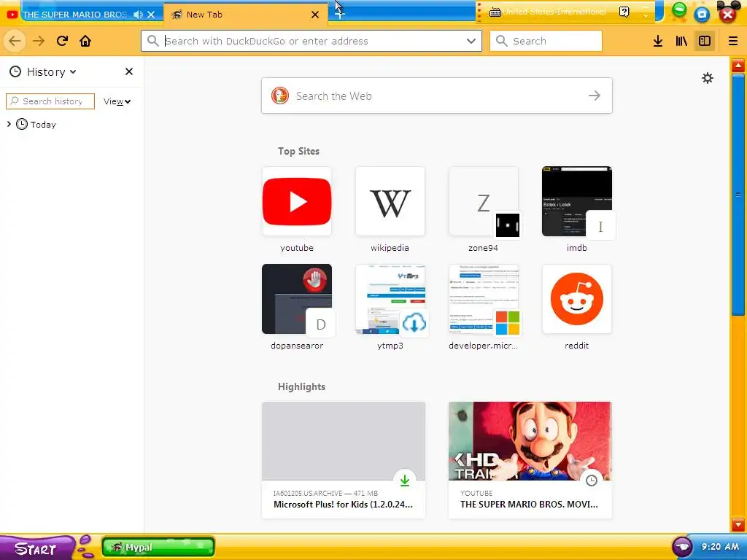Close the New Tab tab

pos(315,15)
